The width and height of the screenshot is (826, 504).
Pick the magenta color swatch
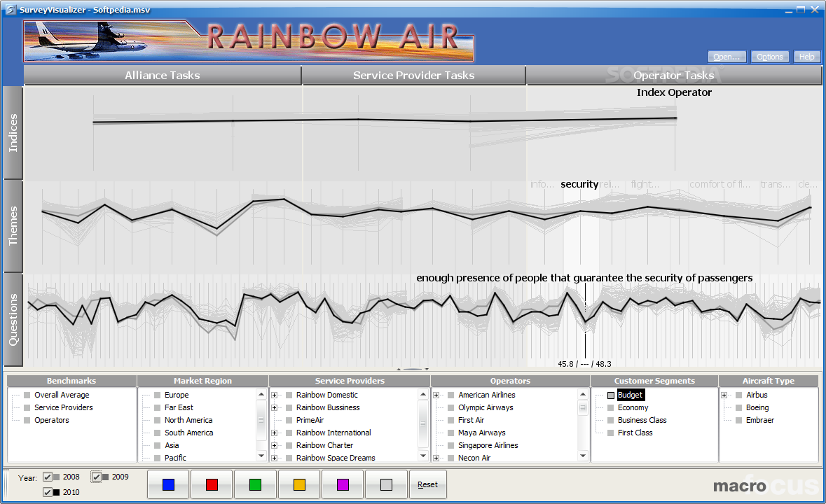pos(343,484)
